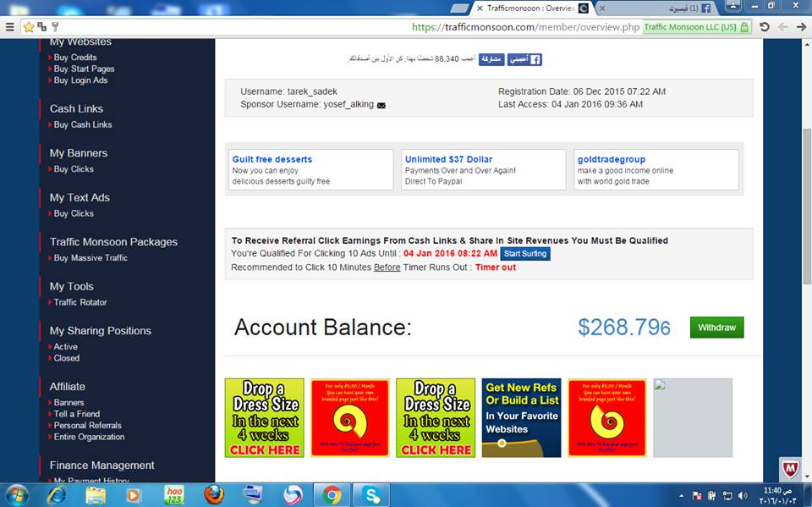
Task: Click the volume speaker tray icon
Action: (743, 496)
